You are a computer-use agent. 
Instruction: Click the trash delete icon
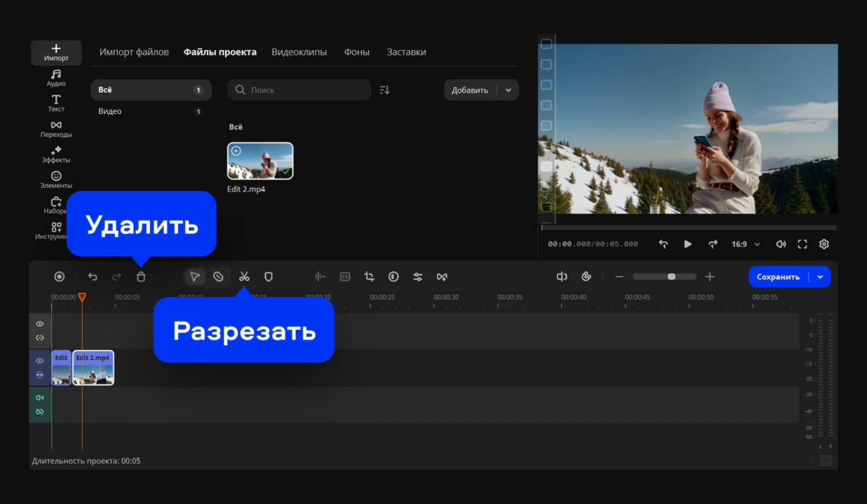tap(141, 277)
